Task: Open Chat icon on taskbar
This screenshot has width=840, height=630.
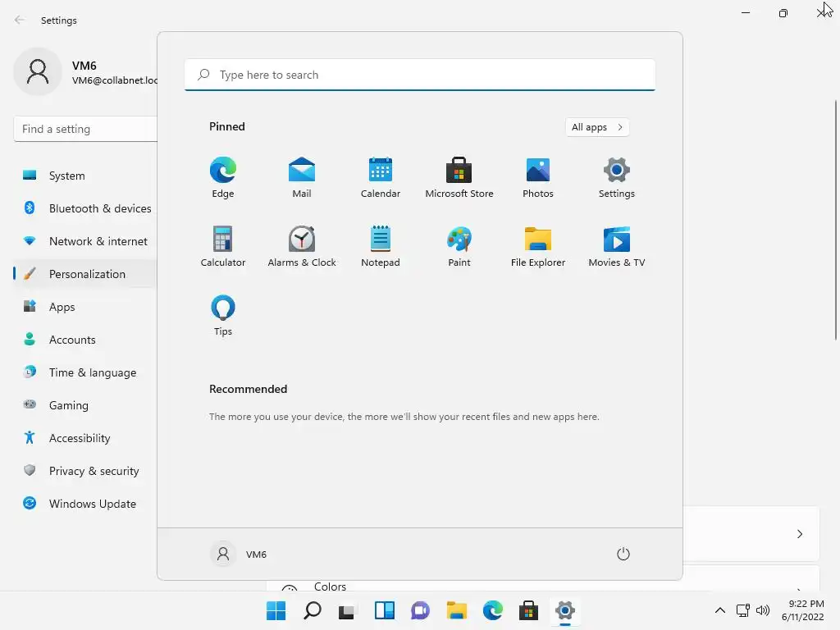Action: point(420,610)
